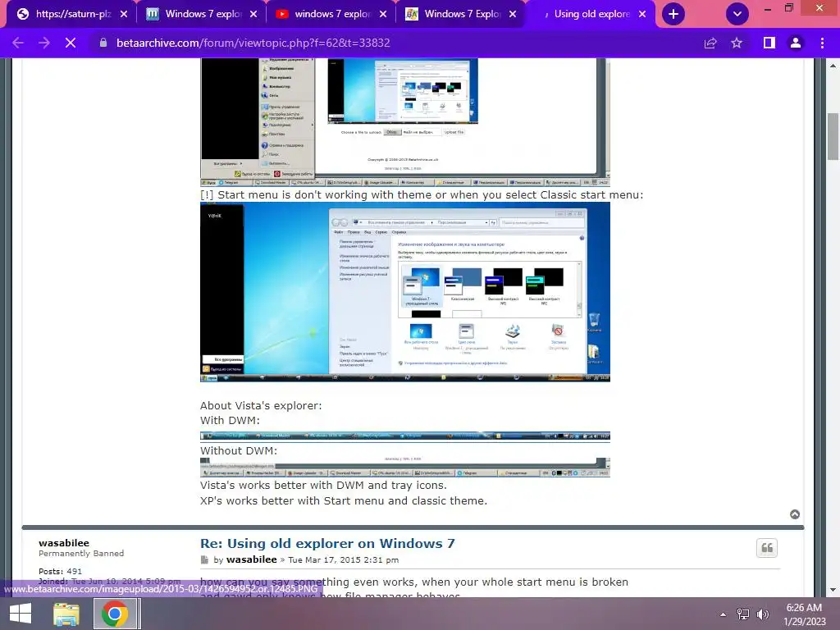Open wasabilee user profile in sidebar

click(x=64, y=543)
